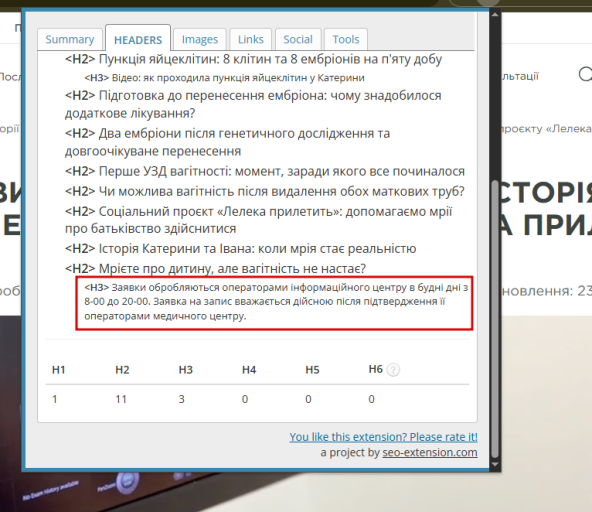
Task: Click the popup scrollbar thumb
Action: (x=495, y=319)
